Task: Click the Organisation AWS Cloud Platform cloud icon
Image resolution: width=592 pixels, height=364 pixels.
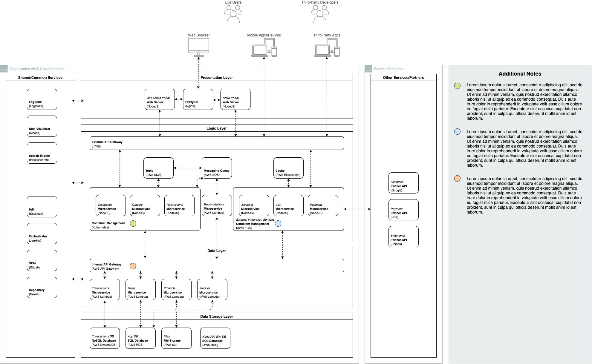Action: coord(4,69)
